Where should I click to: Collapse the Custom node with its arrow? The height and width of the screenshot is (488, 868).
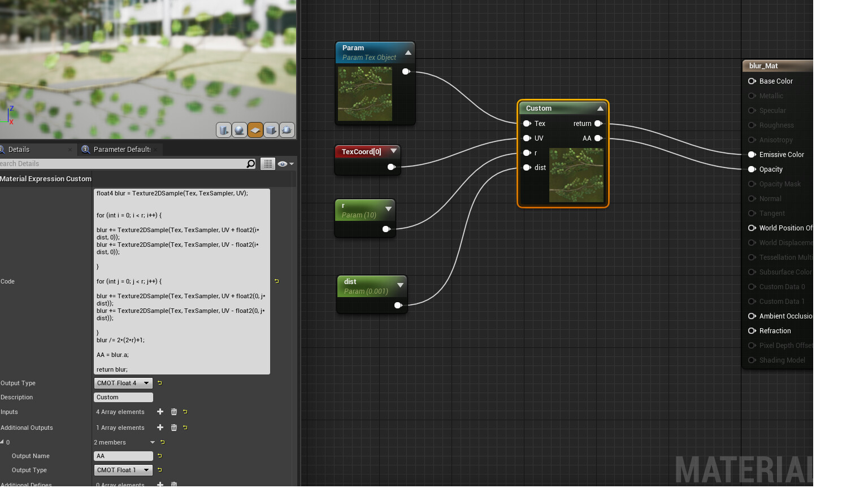point(600,108)
